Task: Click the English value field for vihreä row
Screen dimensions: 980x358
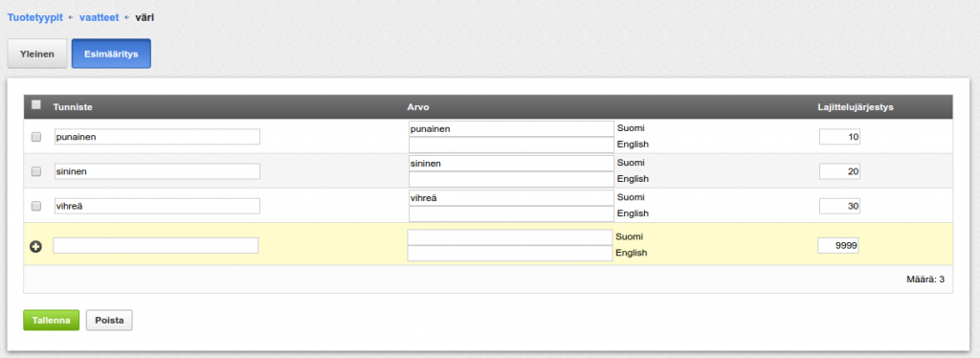Action: 511,213
